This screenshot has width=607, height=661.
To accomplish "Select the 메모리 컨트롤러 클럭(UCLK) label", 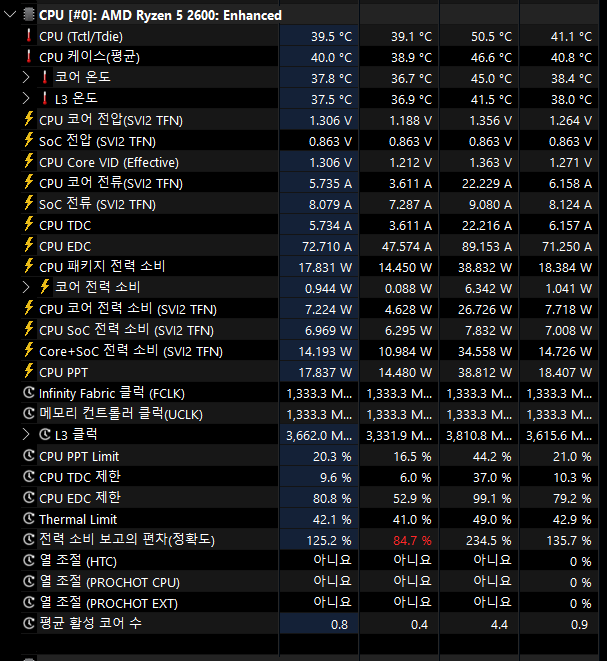I will [x=121, y=414].
